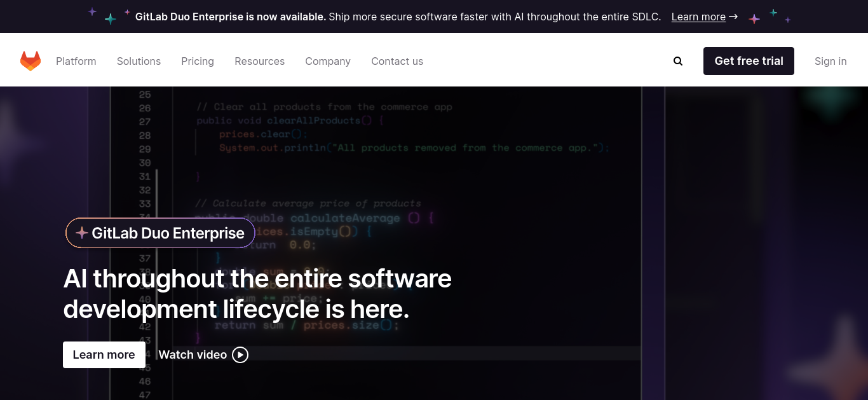Open the Platform navigation menu
868x400 pixels.
pos(76,61)
